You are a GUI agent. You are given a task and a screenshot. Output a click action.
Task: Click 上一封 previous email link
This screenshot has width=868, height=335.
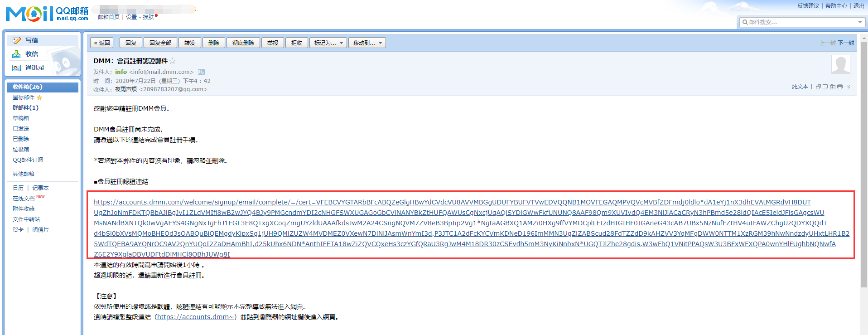tap(827, 43)
